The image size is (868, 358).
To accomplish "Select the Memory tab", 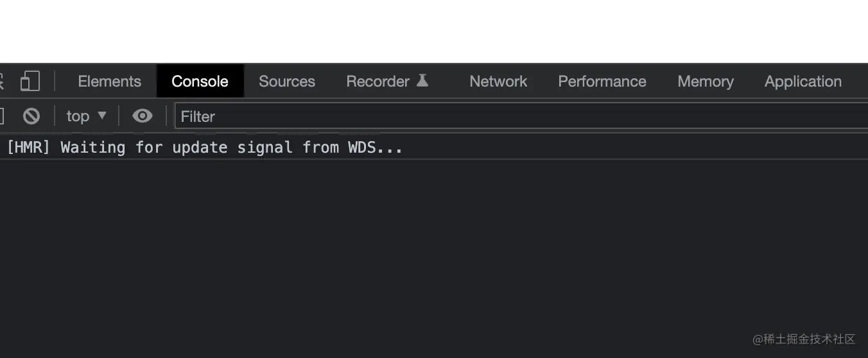I will point(705,81).
